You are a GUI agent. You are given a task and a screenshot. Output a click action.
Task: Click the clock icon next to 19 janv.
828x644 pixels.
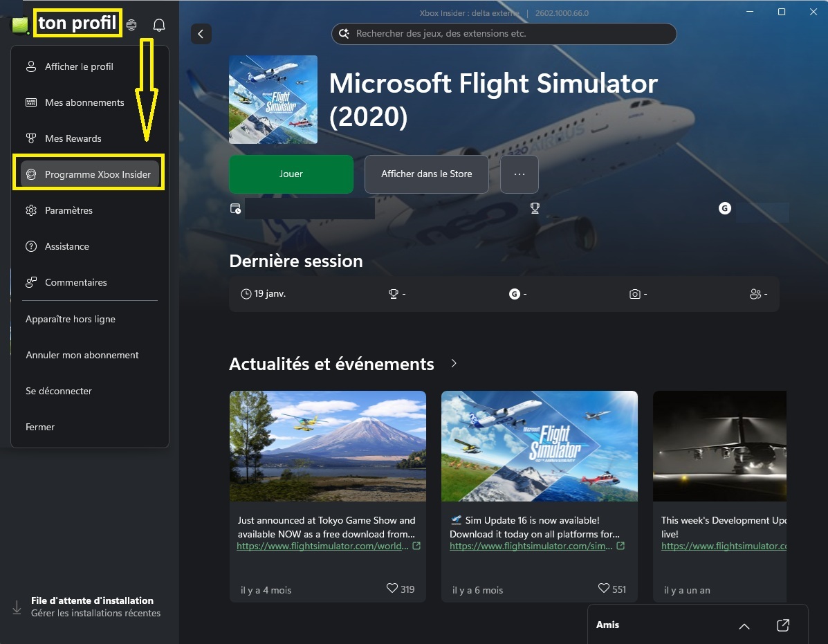246,294
